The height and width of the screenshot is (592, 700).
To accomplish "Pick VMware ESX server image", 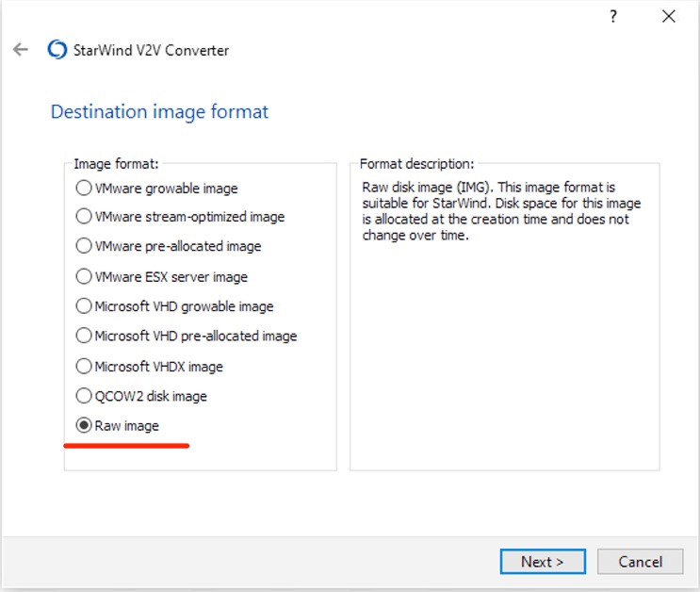I will pyautogui.click(x=84, y=277).
